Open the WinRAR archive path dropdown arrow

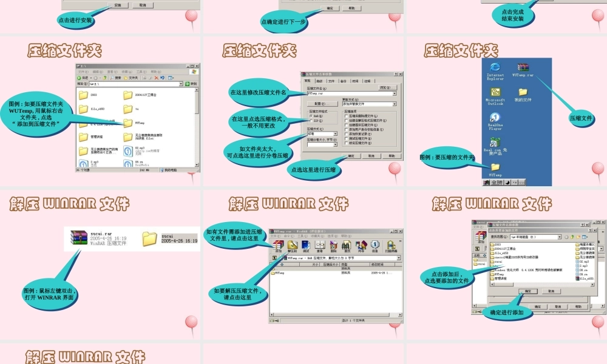(398, 258)
